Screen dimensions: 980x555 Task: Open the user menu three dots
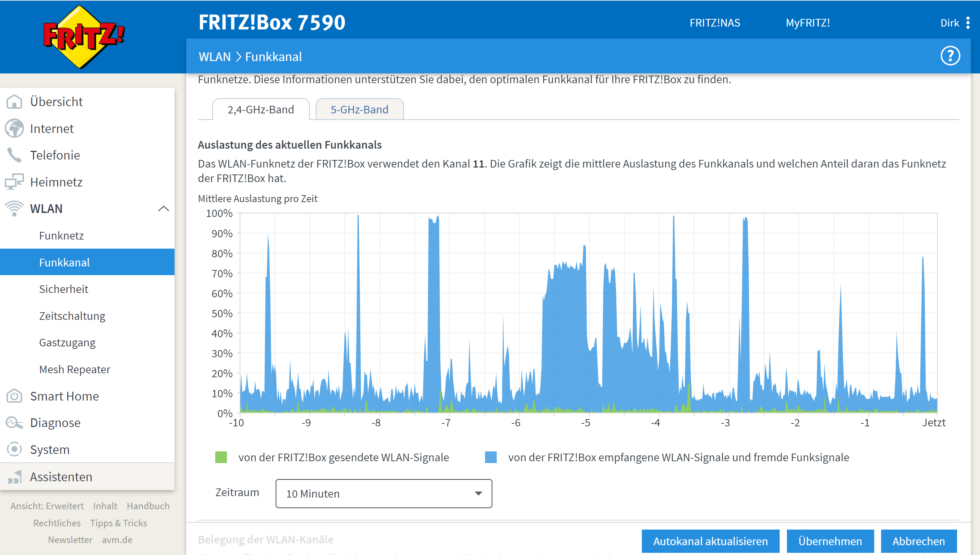968,23
